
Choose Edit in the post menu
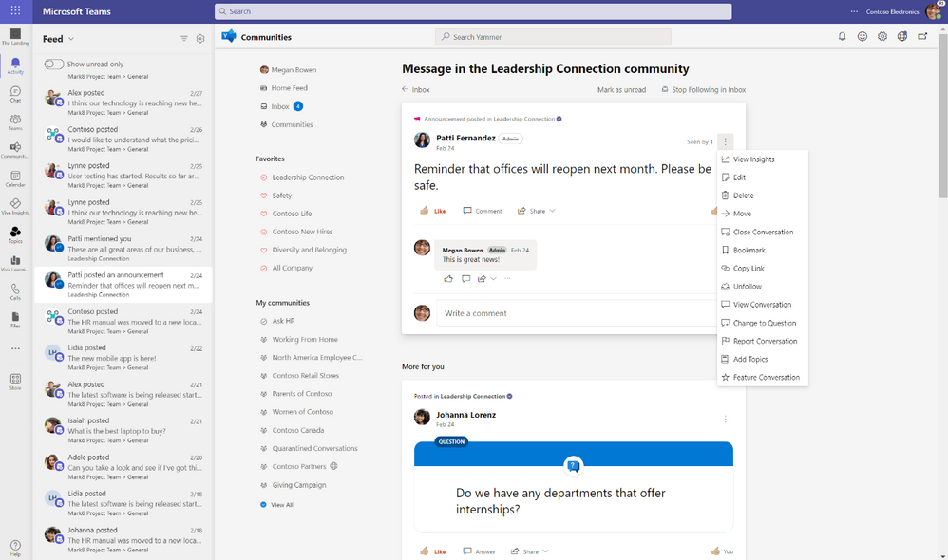tap(763, 177)
